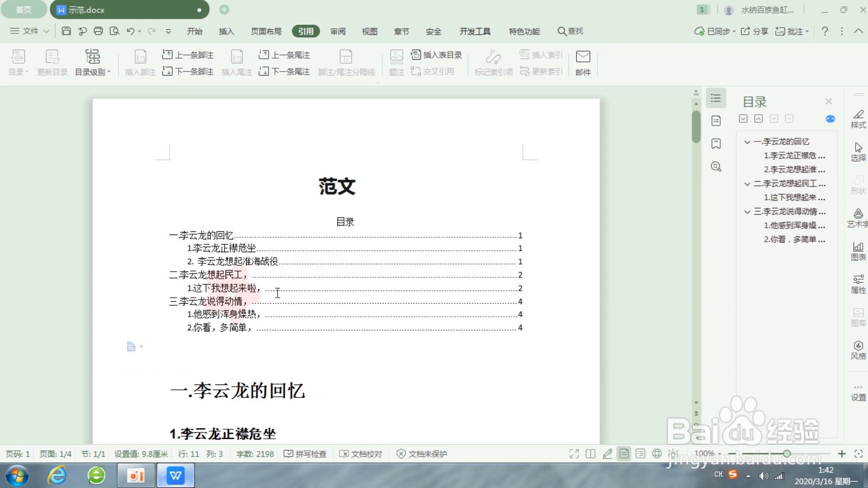The height and width of the screenshot is (488, 868).
Task: Click the 更新目录 button
Action: 52,62
